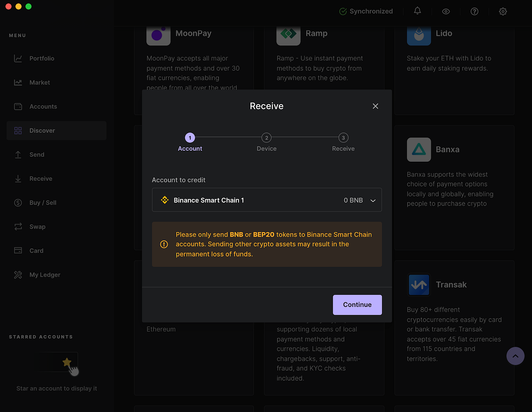Viewport: 532px width, 412px height.
Task: Click the Device step in the progress stepper
Action: point(266,138)
